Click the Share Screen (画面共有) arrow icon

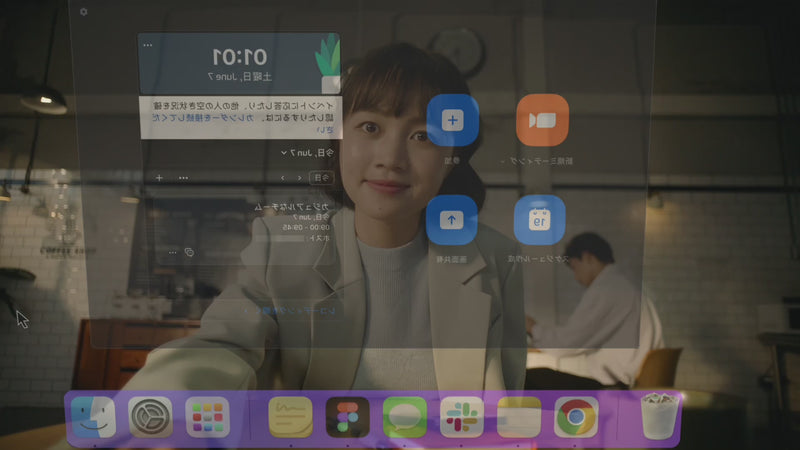(x=452, y=221)
